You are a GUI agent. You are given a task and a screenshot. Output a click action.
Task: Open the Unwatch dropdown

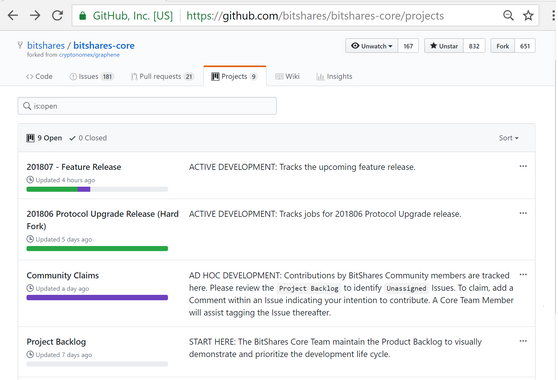(x=372, y=46)
